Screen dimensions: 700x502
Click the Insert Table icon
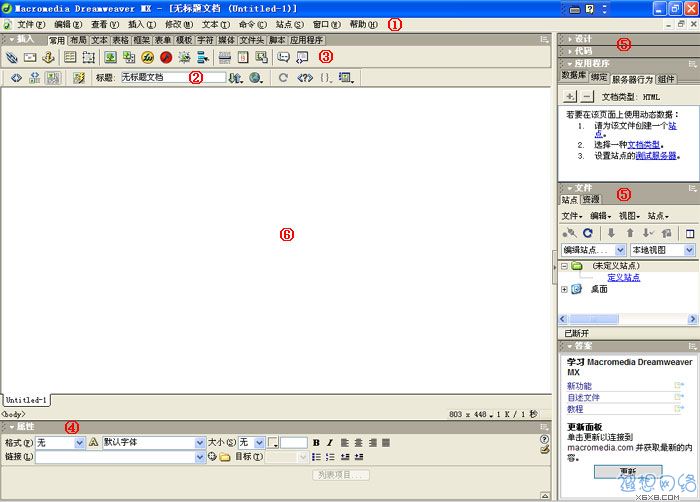pos(70,57)
